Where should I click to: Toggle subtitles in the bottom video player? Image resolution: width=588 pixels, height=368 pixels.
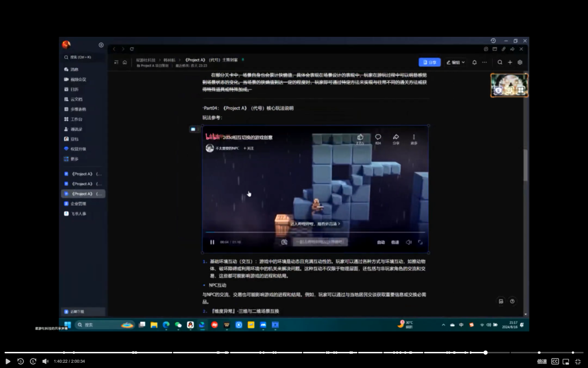[555, 360]
